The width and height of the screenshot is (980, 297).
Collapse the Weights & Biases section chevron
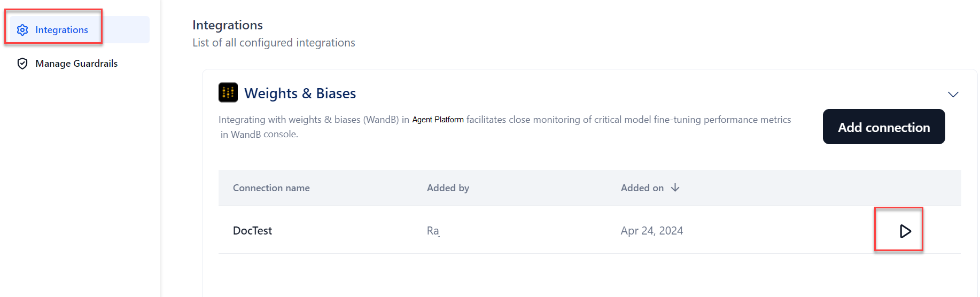pyautogui.click(x=953, y=95)
